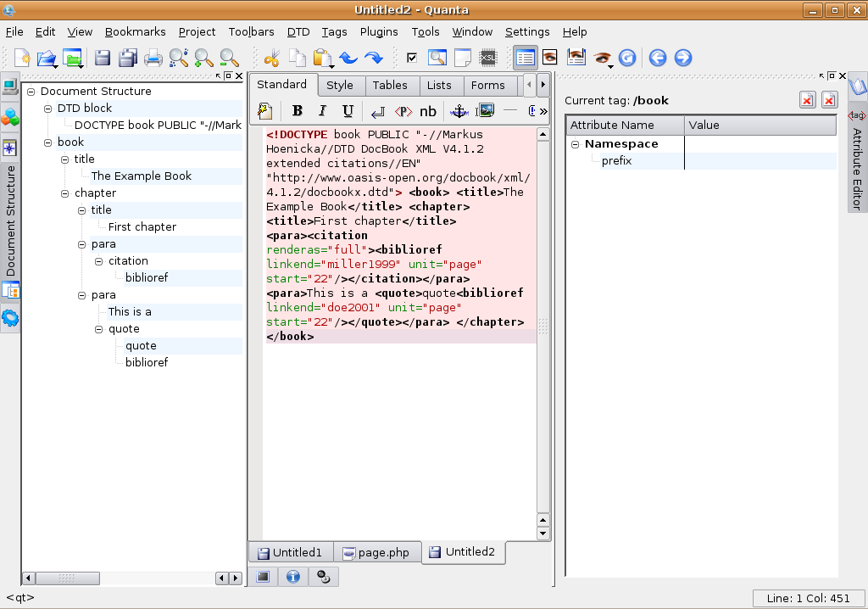Click the Save diskette icon

[103, 58]
